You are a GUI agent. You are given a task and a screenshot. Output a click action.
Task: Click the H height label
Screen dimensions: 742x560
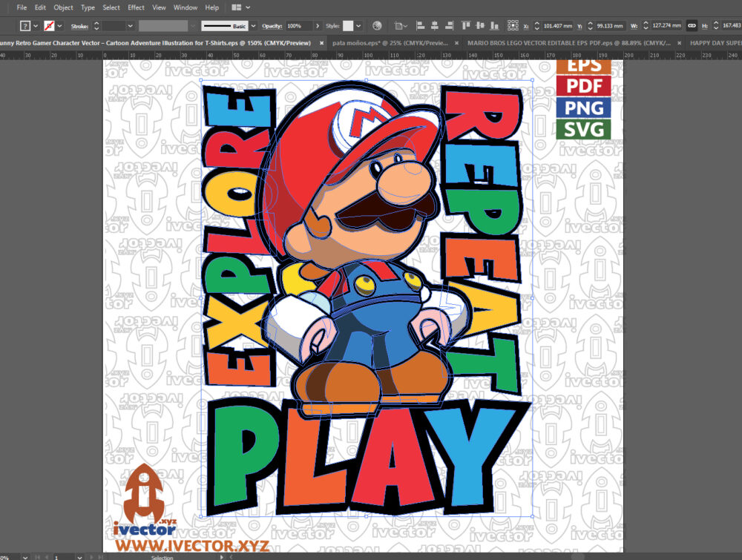coord(705,26)
